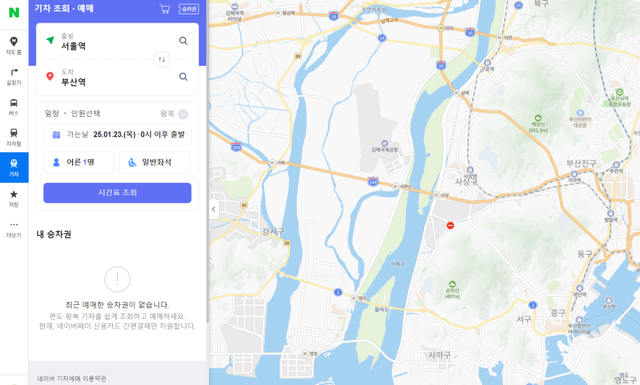
Task: Open seat type selector 일반좌석
Action: (x=154, y=162)
